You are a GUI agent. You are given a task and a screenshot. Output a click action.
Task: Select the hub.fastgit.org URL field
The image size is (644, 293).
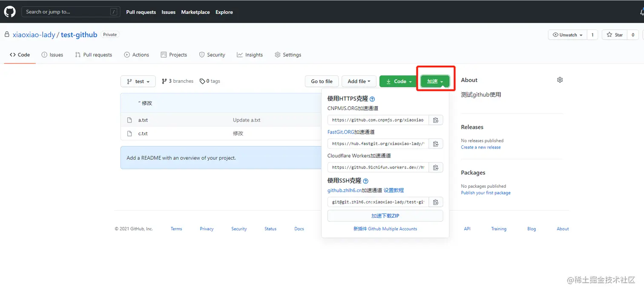378,144
